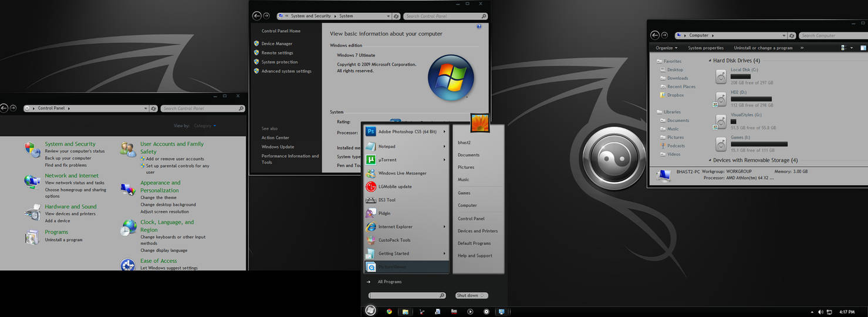The height and width of the screenshot is (317, 868).
Task: Open Pictures in Start menu right pane
Action: pos(466,167)
